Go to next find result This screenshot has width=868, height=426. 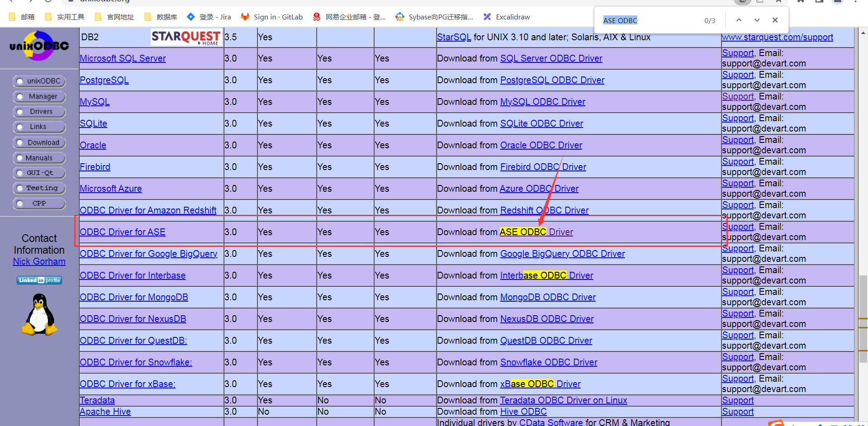coord(757,20)
